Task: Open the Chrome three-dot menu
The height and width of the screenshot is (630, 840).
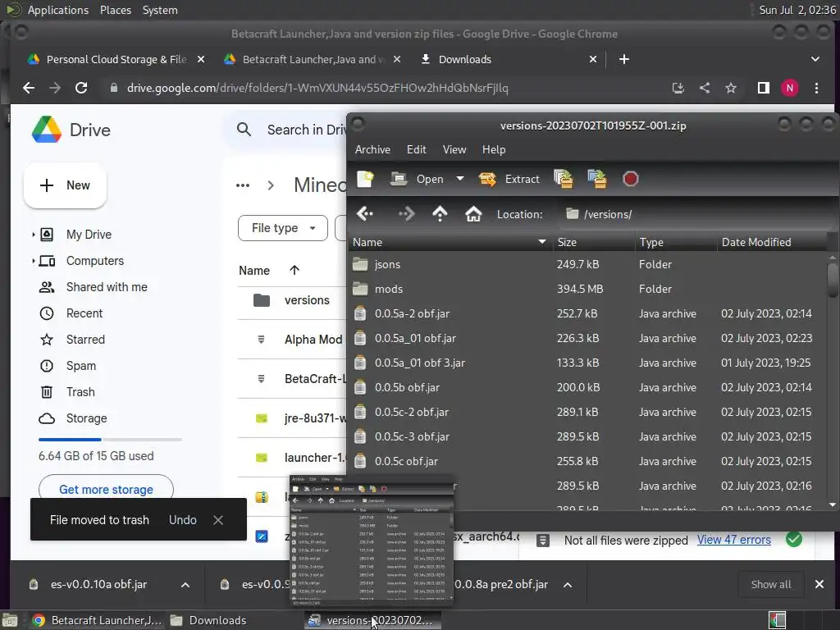Action: [x=816, y=88]
